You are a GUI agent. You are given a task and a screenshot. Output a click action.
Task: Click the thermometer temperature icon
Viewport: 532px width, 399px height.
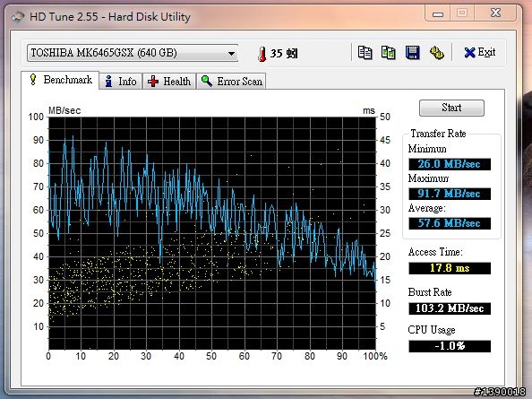[262, 54]
